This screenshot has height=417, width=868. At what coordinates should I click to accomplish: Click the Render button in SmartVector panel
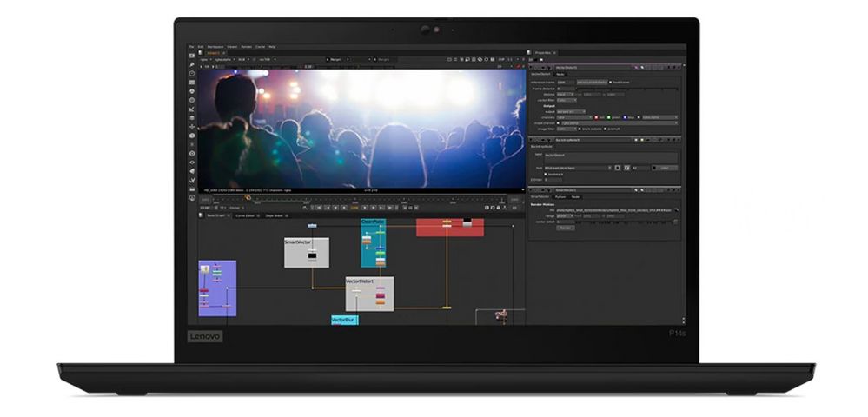coord(565,228)
